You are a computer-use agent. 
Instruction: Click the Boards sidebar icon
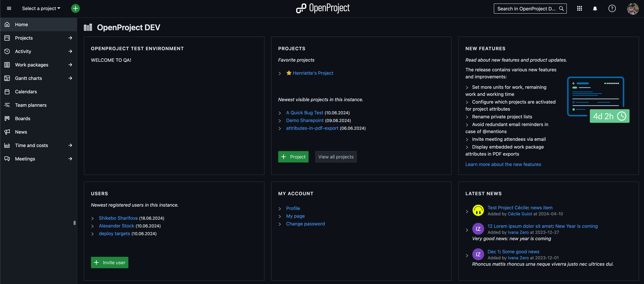pyautogui.click(x=7, y=118)
